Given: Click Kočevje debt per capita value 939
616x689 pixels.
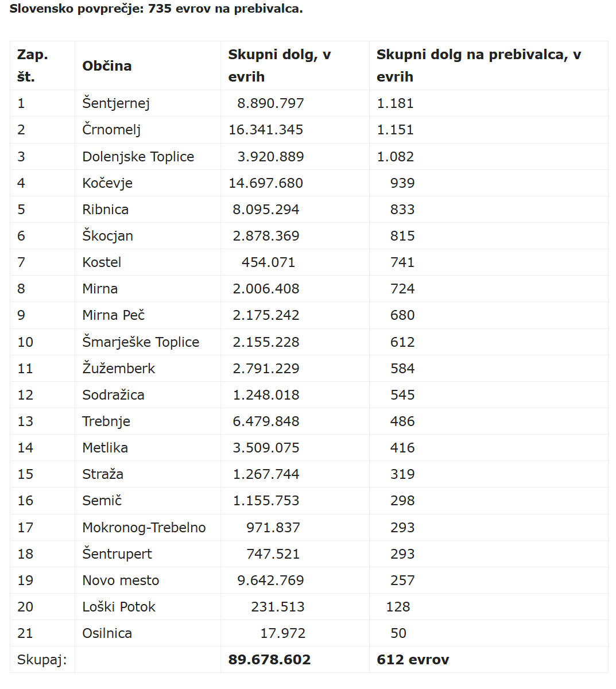Looking at the screenshot, I should click(402, 183).
